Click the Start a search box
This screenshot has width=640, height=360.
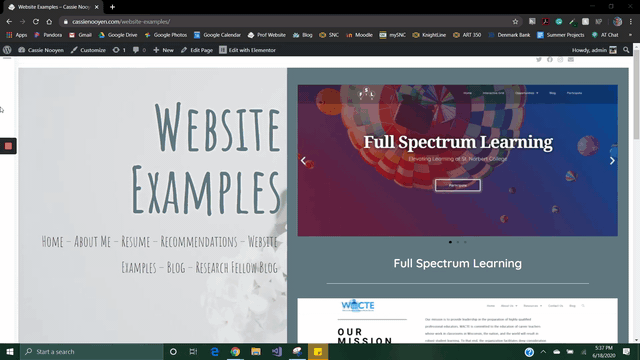pyautogui.click(x=92, y=351)
